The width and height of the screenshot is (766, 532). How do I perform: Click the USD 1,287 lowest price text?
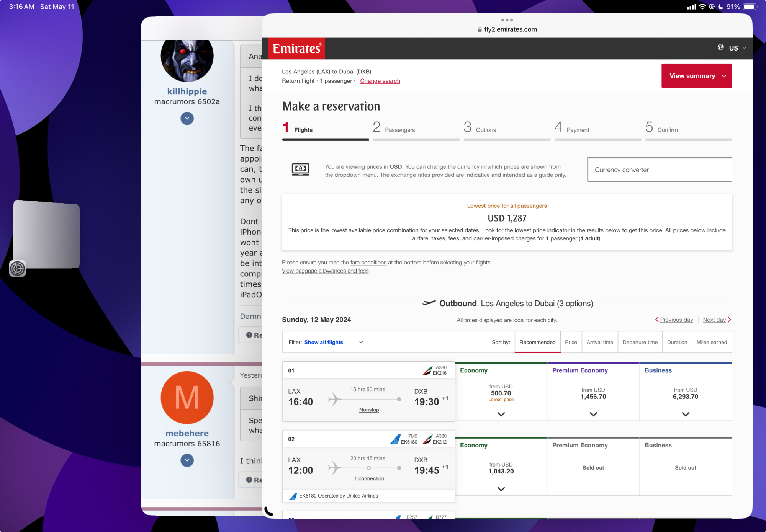[x=507, y=218]
